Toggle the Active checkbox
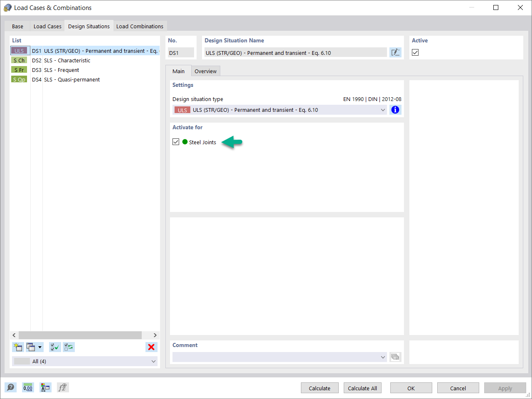Image resolution: width=532 pixels, height=399 pixels. [x=415, y=52]
